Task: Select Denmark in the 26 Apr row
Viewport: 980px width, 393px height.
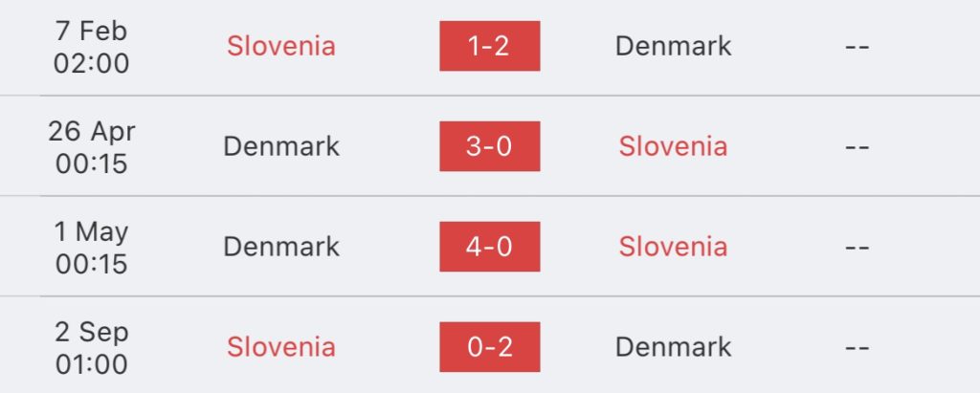Action: [281, 146]
